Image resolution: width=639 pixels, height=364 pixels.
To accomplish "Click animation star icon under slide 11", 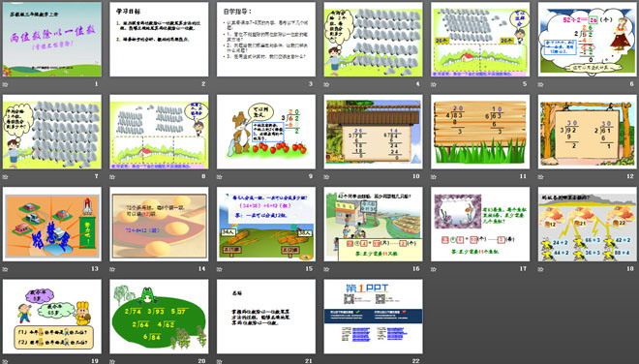I will 434,177.
